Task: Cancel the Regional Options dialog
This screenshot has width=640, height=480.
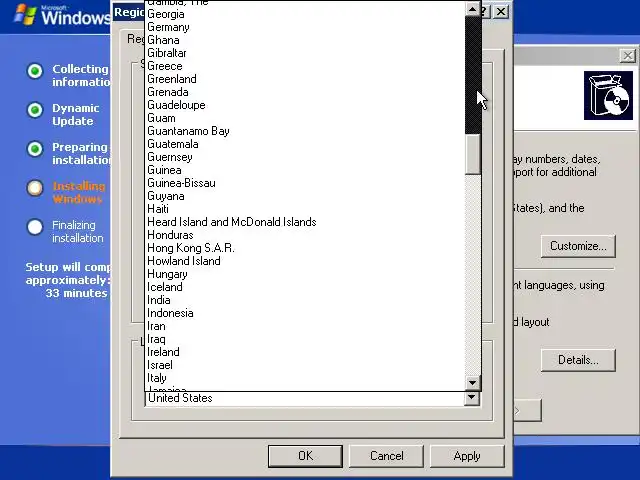Action: [386, 456]
